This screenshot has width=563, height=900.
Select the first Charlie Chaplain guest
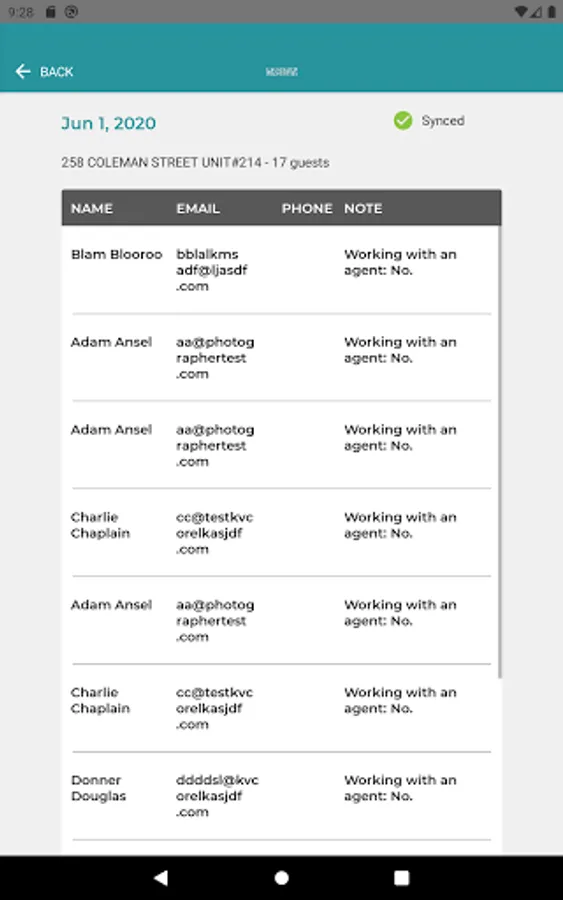(281, 533)
